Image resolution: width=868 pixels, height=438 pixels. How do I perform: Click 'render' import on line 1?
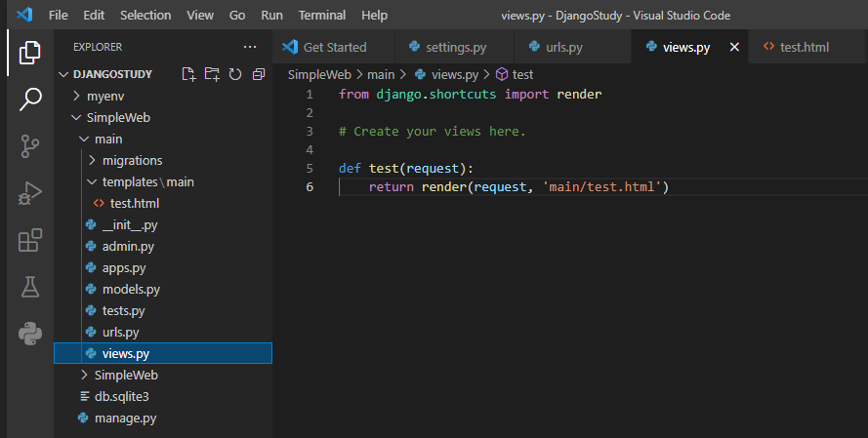click(x=579, y=94)
